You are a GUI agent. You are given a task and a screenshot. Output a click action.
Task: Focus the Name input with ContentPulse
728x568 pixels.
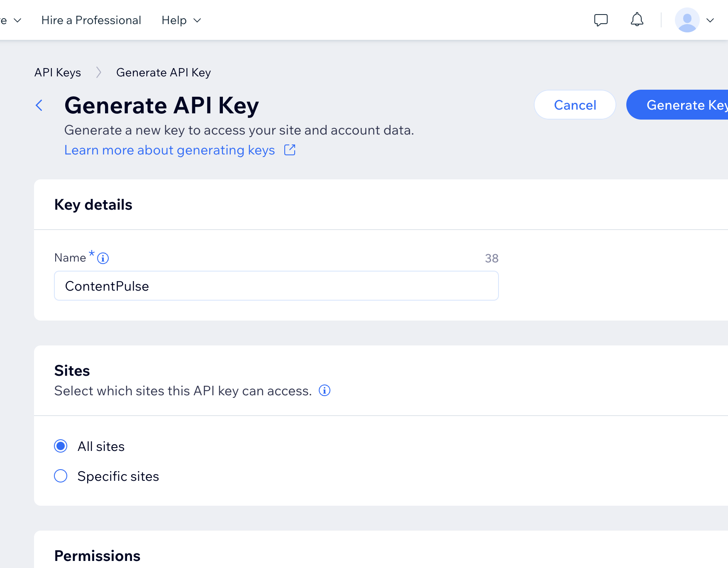tap(276, 286)
